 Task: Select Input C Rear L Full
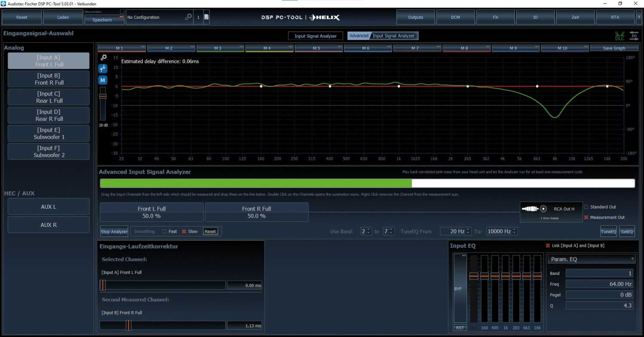(x=49, y=97)
